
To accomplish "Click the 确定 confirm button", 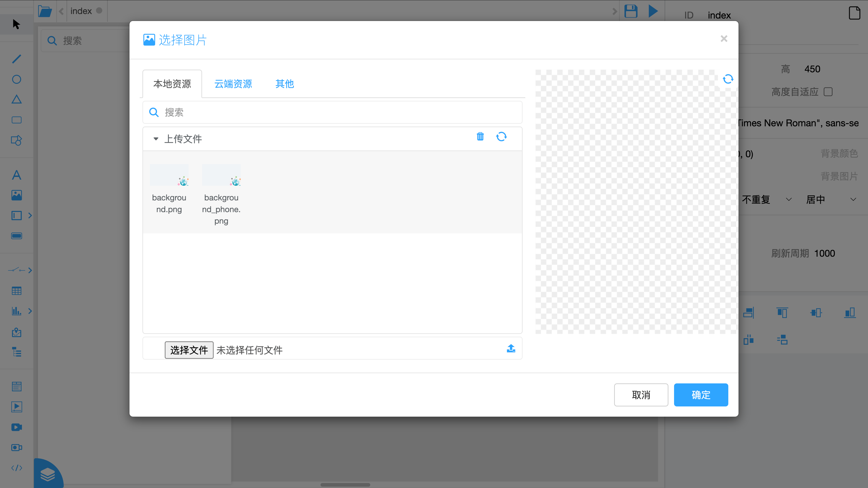I will tap(701, 395).
